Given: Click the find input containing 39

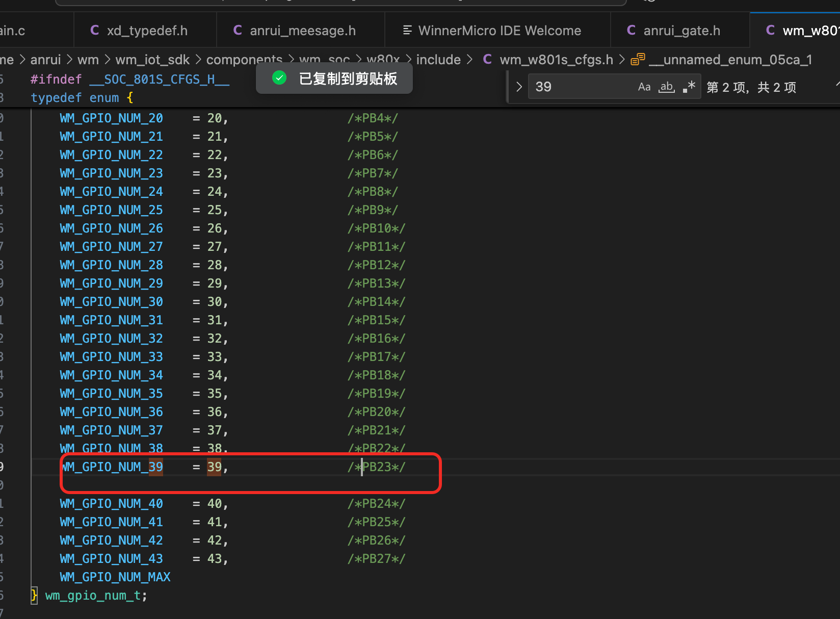Looking at the screenshot, I should tap(581, 87).
